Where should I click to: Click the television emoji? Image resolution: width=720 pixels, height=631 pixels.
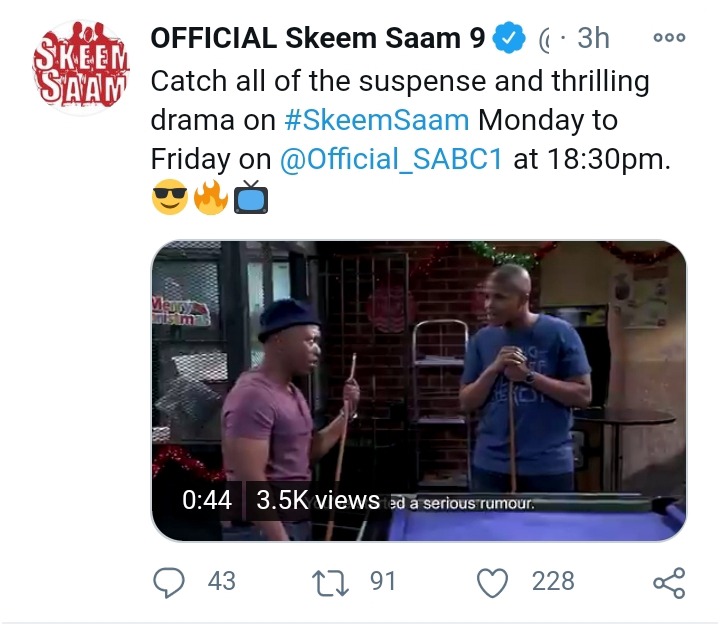[252, 197]
